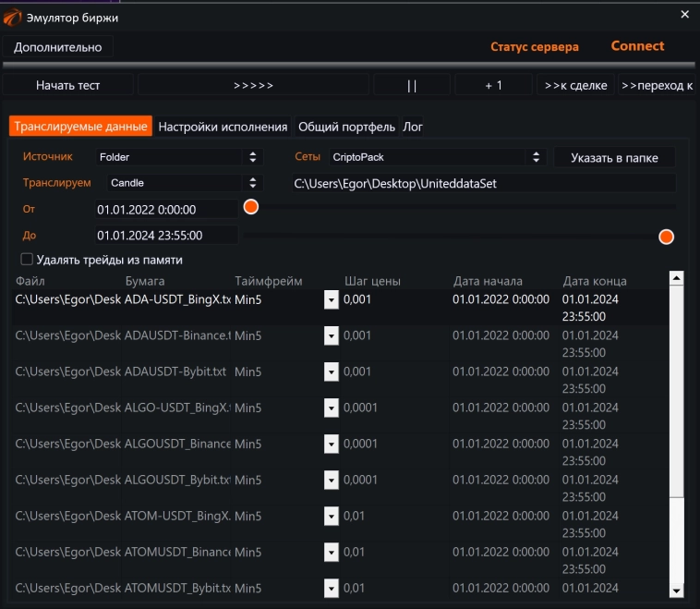Toggle "Удалять трейды из памяти" checkbox

[x=27, y=260]
